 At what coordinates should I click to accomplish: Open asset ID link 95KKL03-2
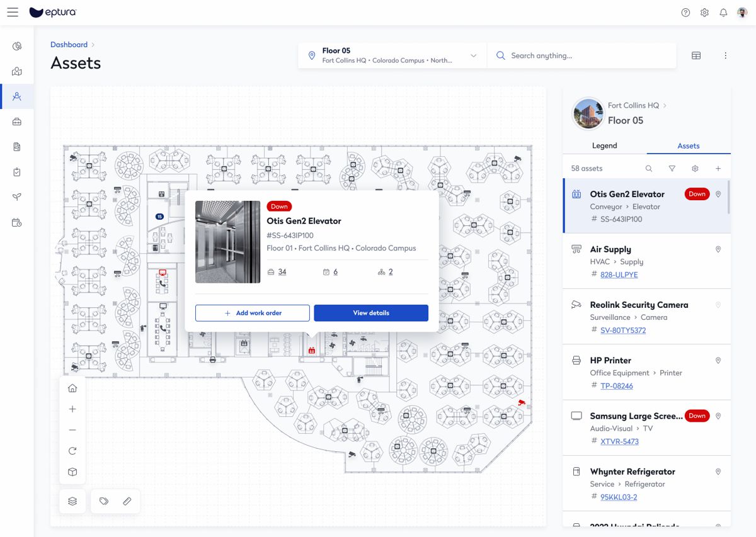coord(619,497)
